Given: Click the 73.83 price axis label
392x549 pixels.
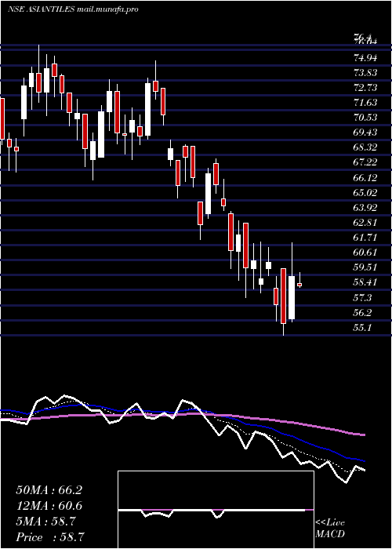Looking at the screenshot, I should [x=365, y=73].
